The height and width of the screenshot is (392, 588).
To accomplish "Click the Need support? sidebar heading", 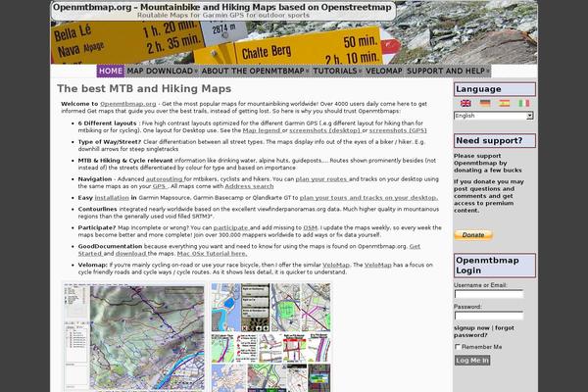I will pyautogui.click(x=495, y=141).
